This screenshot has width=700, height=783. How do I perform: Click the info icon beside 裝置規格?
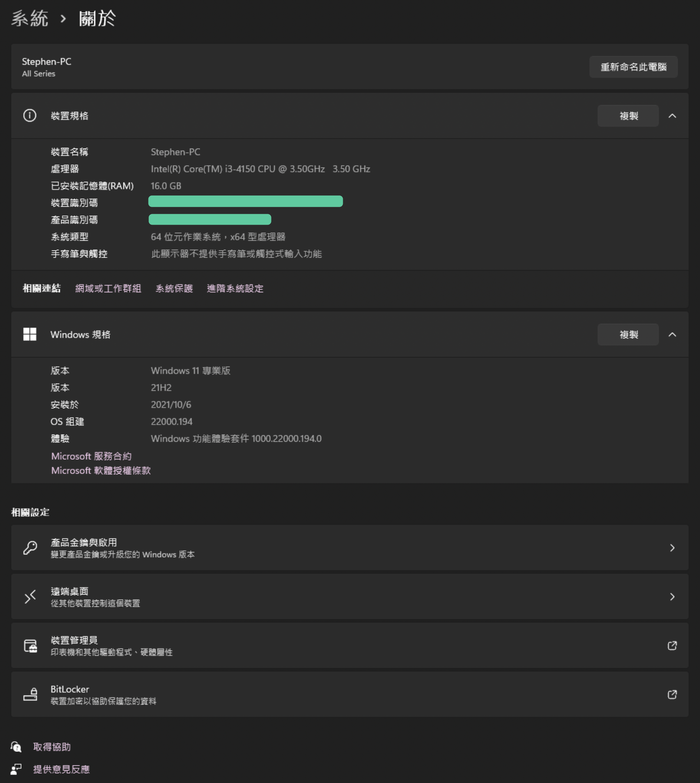(30, 116)
